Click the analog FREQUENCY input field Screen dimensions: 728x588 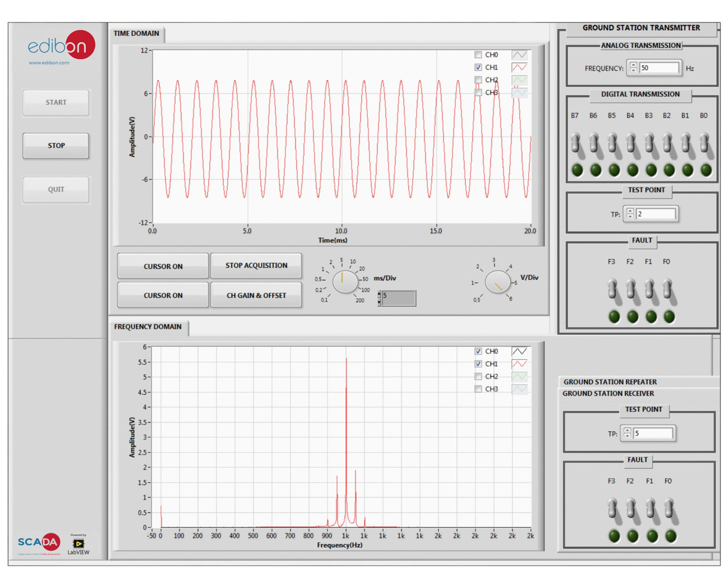(x=660, y=68)
